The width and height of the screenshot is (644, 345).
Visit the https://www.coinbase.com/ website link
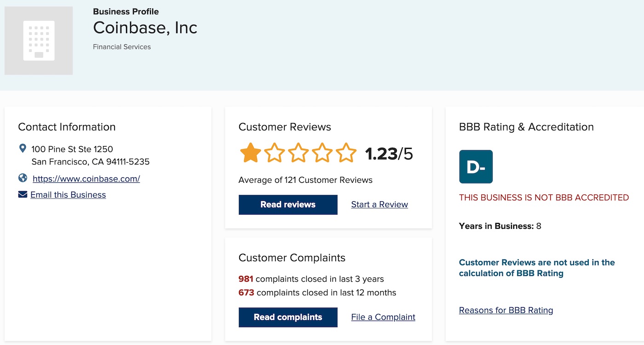click(x=86, y=179)
